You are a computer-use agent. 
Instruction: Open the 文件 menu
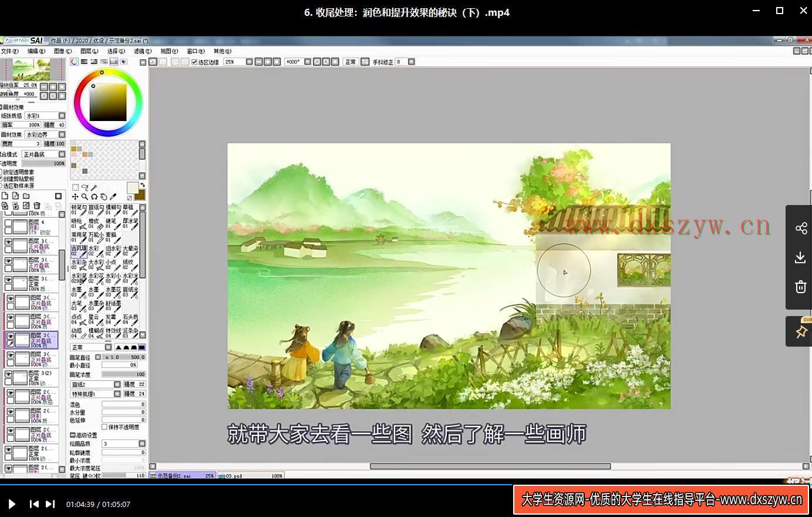coord(9,51)
